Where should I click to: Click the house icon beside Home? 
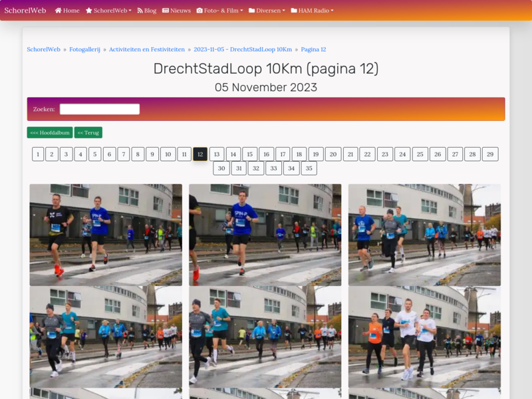coord(59,11)
